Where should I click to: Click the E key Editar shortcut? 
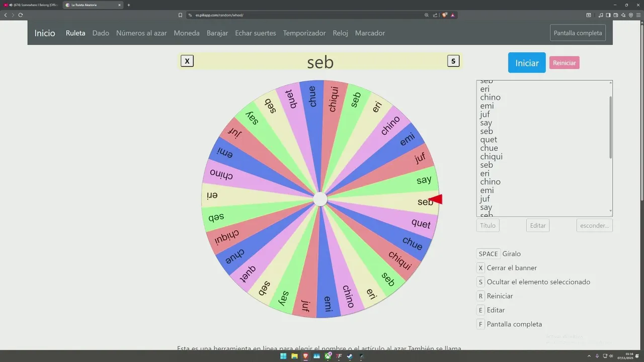pyautogui.click(x=480, y=310)
